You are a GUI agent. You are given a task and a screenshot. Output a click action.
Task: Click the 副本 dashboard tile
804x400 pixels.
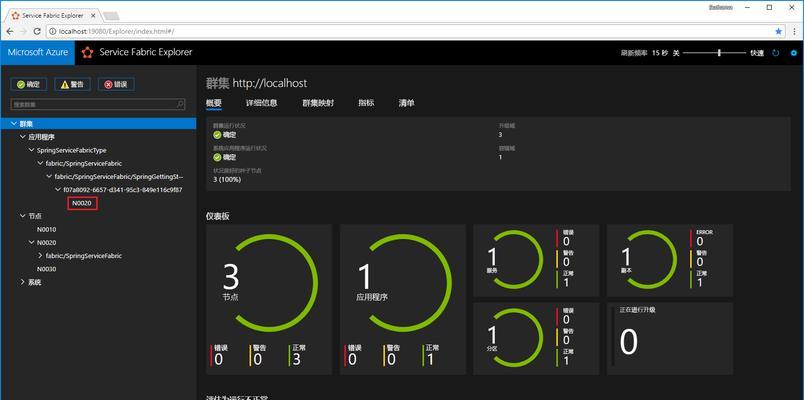pyautogui.click(x=670, y=261)
